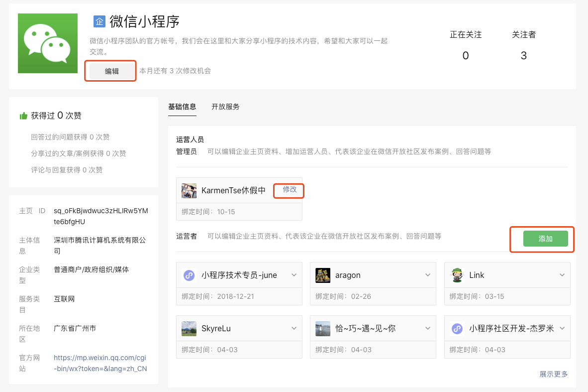
Task: Click 恰~巧~遇~见~你 avatar image
Action: pos(323,329)
